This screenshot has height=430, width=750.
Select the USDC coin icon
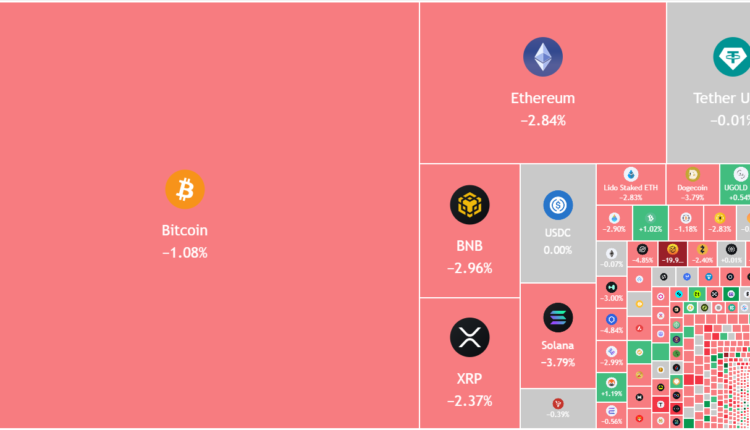(x=558, y=206)
